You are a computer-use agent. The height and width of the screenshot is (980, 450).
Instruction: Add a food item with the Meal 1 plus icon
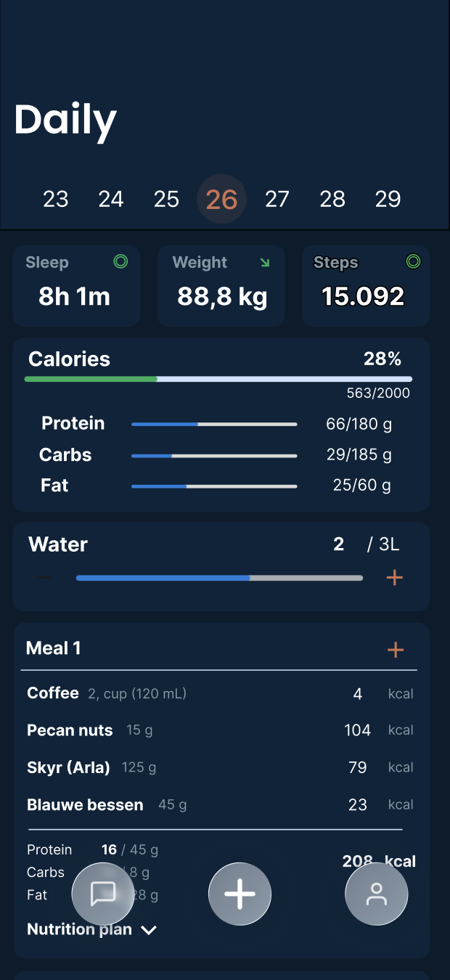click(x=396, y=650)
